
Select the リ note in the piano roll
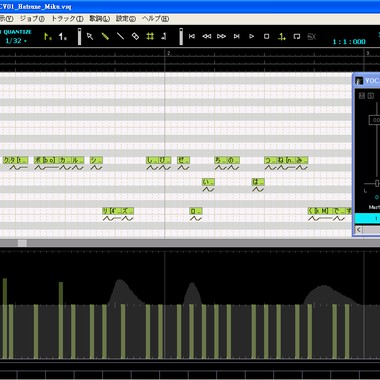[106, 211]
